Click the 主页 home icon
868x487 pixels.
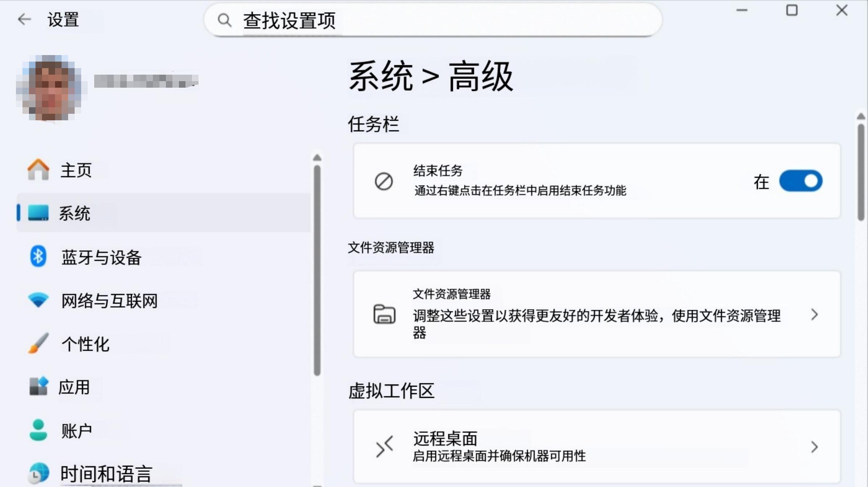pos(38,170)
